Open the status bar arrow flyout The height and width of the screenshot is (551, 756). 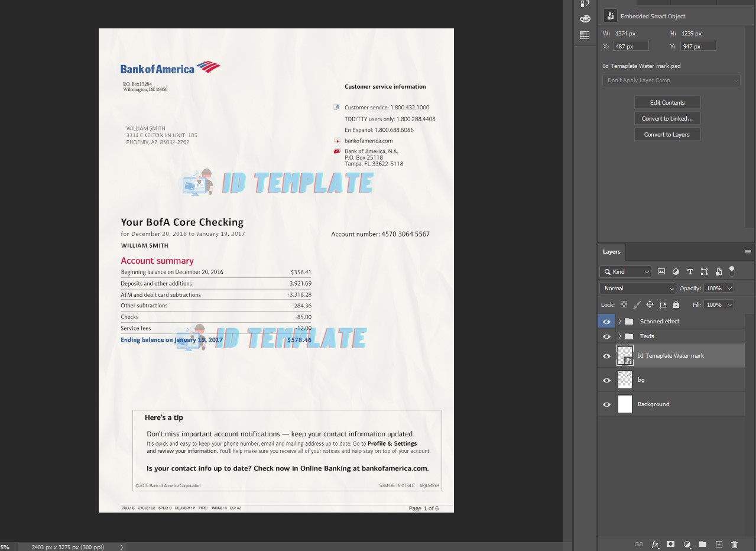(122, 547)
